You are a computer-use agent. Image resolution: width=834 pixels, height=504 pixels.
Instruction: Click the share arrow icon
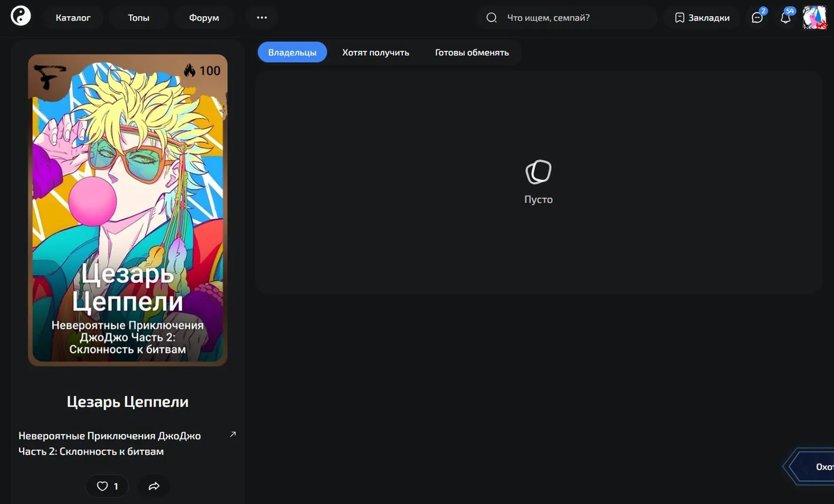point(154,486)
